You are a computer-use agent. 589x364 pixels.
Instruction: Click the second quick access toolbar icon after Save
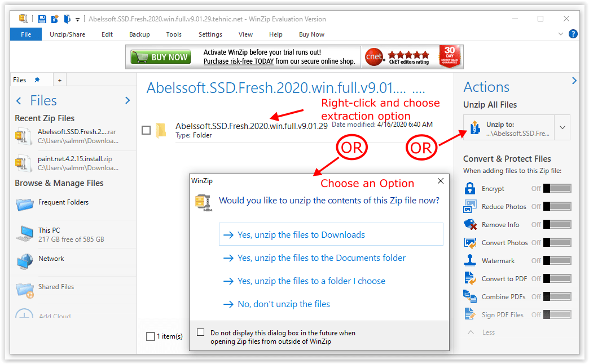coord(55,19)
